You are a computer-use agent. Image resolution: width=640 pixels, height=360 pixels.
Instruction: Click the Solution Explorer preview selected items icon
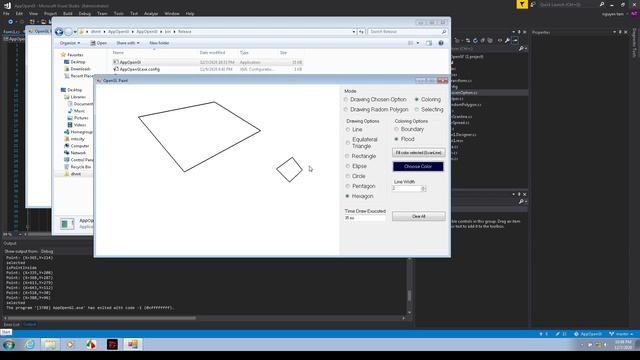[515, 40]
